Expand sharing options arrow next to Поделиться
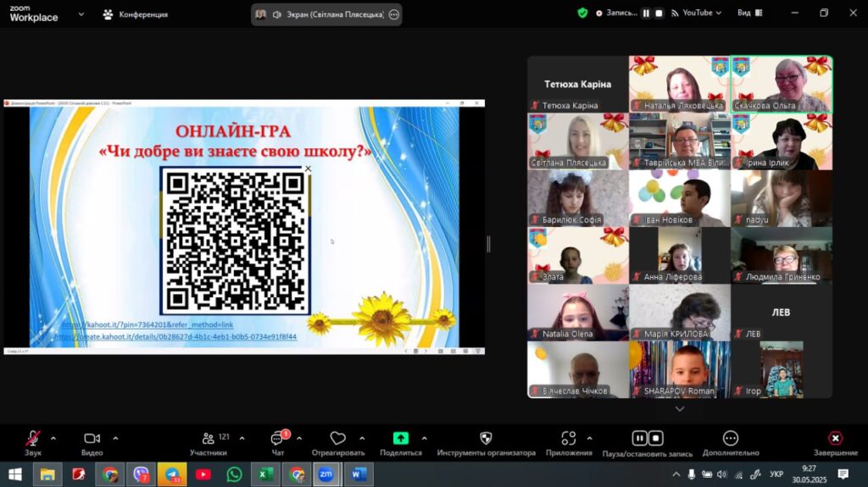The width and height of the screenshot is (868, 487). [x=424, y=439]
